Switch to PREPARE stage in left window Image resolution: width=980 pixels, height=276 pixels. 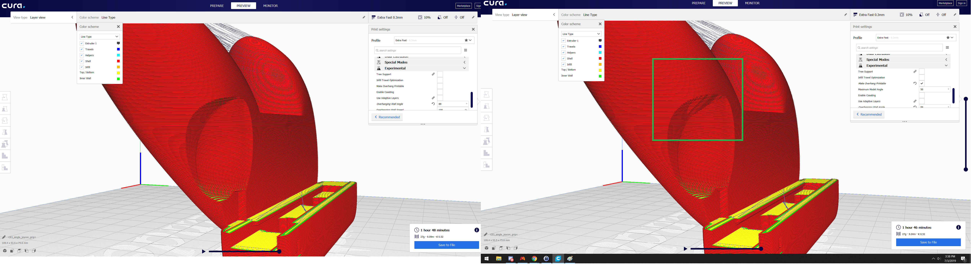217,6
